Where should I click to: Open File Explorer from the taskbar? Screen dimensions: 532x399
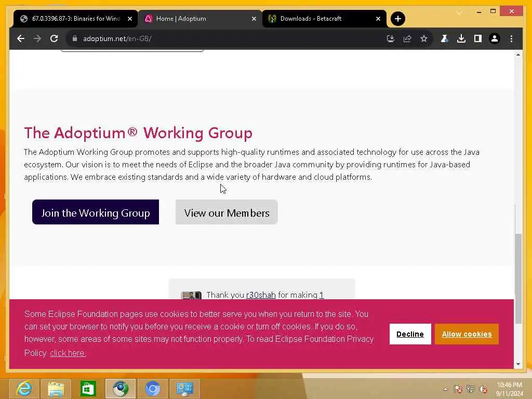tap(56, 389)
